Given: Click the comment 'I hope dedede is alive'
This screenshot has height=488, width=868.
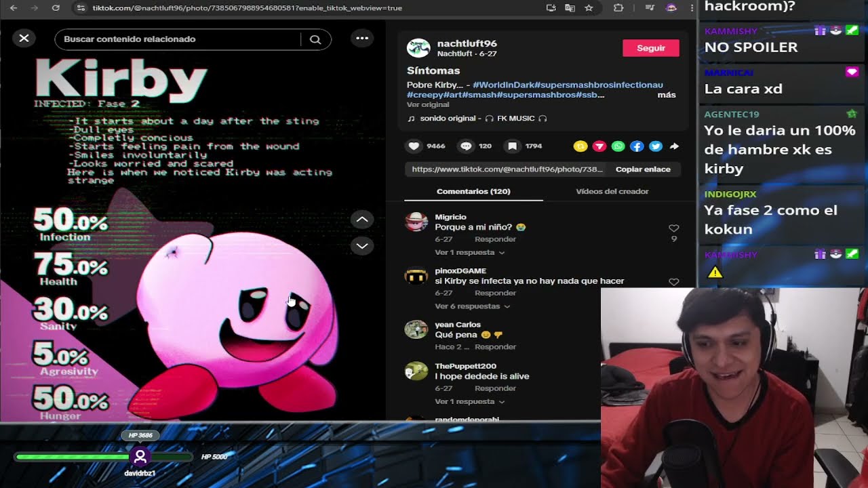Looking at the screenshot, I should 481,376.
